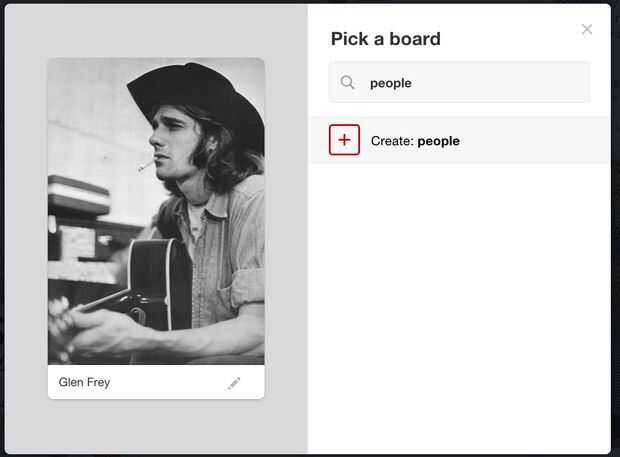
Task: Click the red plus create-board icon
Action: [344, 140]
